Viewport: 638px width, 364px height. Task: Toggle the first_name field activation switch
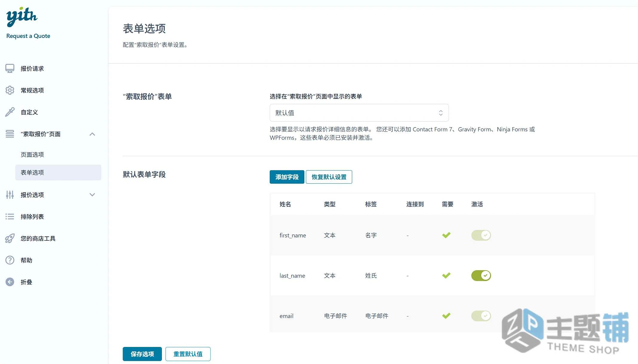click(x=481, y=235)
